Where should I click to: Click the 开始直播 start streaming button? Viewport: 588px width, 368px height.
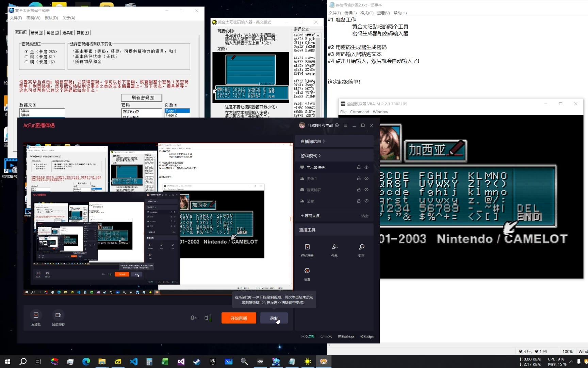click(239, 318)
